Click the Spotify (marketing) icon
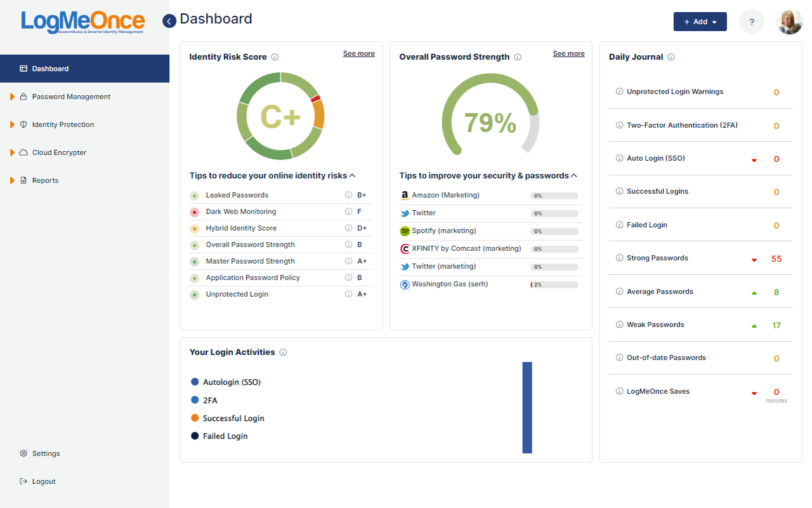This screenshot has width=812, height=508. (x=405, y=231)
